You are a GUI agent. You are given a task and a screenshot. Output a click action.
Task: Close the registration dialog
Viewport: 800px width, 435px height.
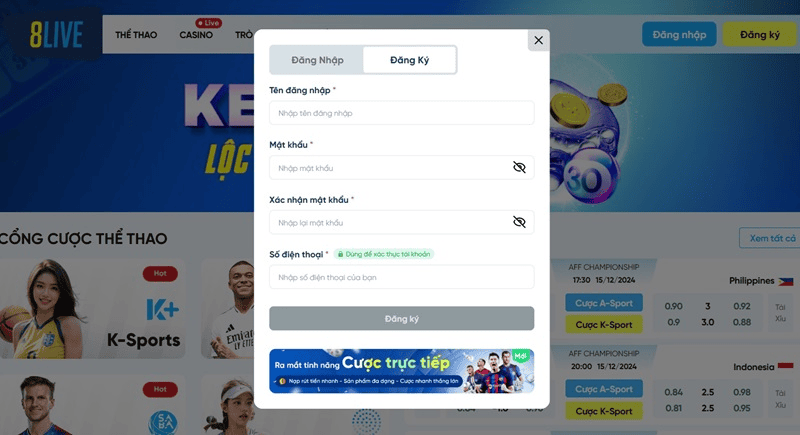538,40
